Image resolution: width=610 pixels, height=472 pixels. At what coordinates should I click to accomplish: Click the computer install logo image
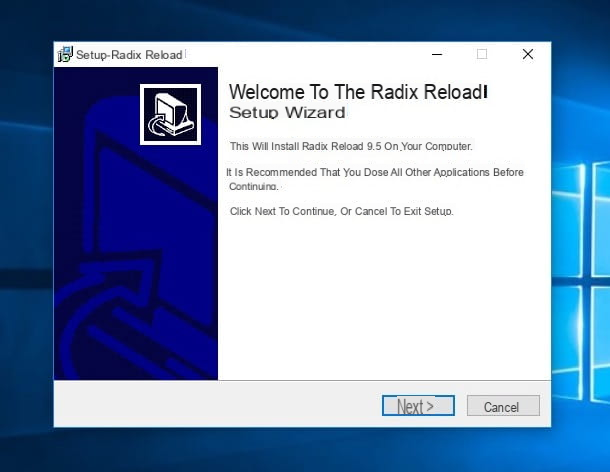pos(170,115)
